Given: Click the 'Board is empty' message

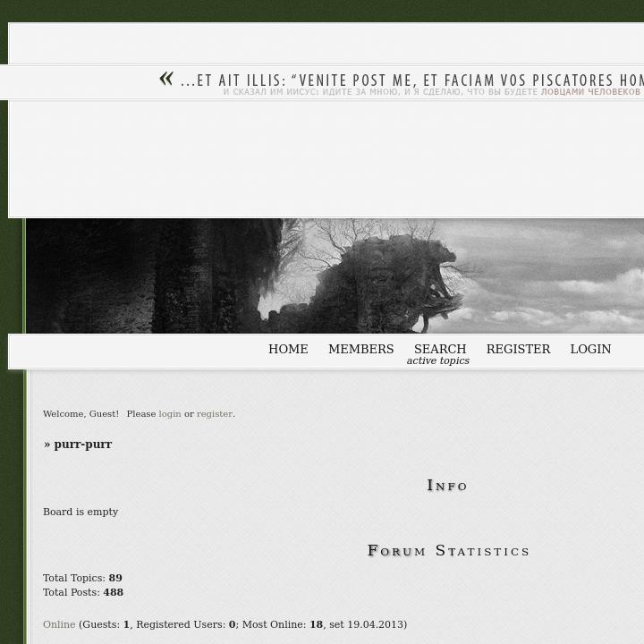Looking at the screenshot, I should (80, 512).
